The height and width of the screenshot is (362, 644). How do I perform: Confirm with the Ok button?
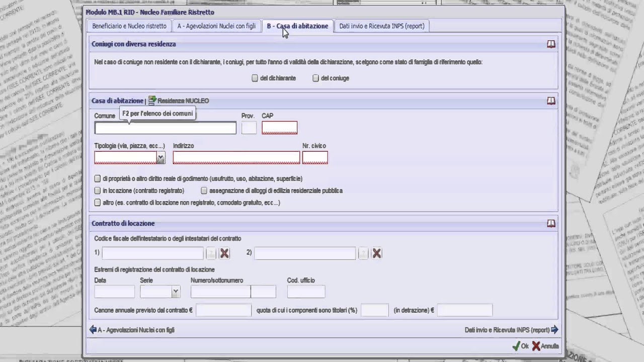[520, 346]
